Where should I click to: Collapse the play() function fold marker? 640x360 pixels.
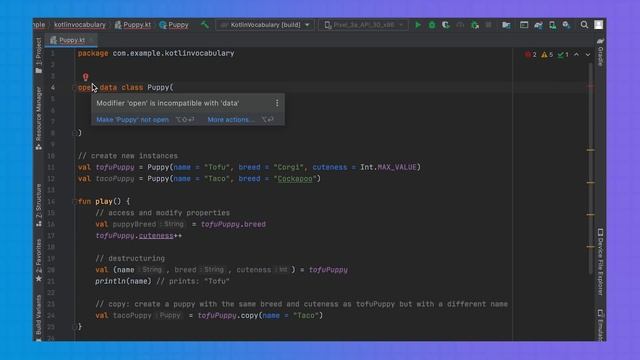pyautogui.click(x=75, y=201)
